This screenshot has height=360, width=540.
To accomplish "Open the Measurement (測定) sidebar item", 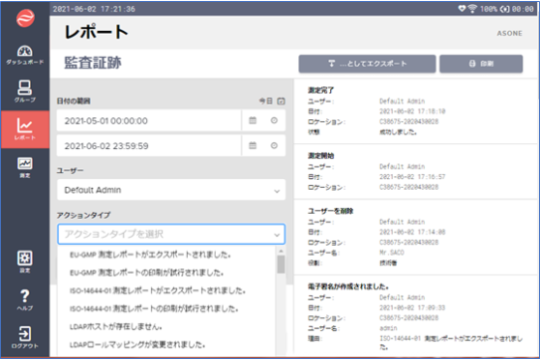I will [x=25, y=167].
